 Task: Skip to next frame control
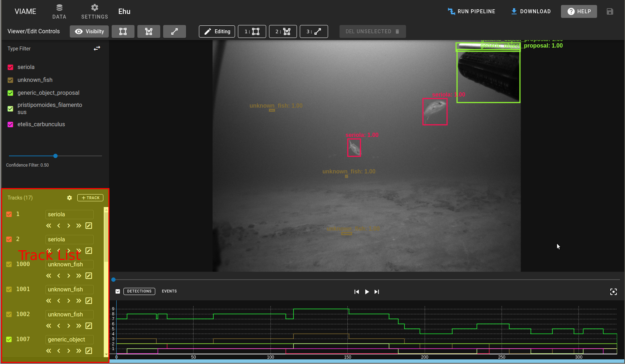click(377, 292)
